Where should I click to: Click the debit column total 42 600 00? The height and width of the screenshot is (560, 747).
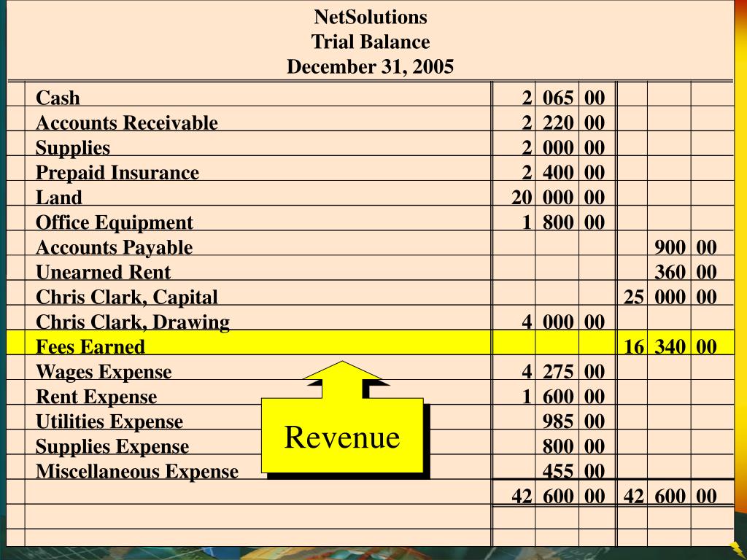[558, 497]
